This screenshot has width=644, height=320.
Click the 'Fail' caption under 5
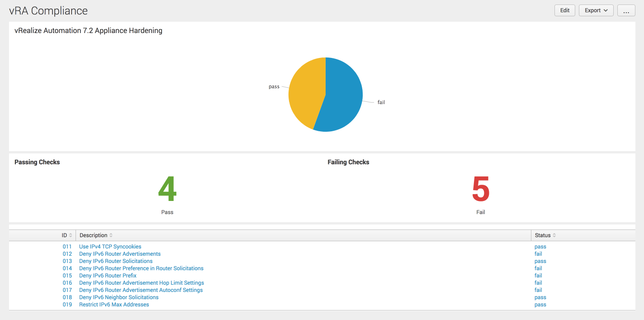pyautogui.click(x=481, y=212)
